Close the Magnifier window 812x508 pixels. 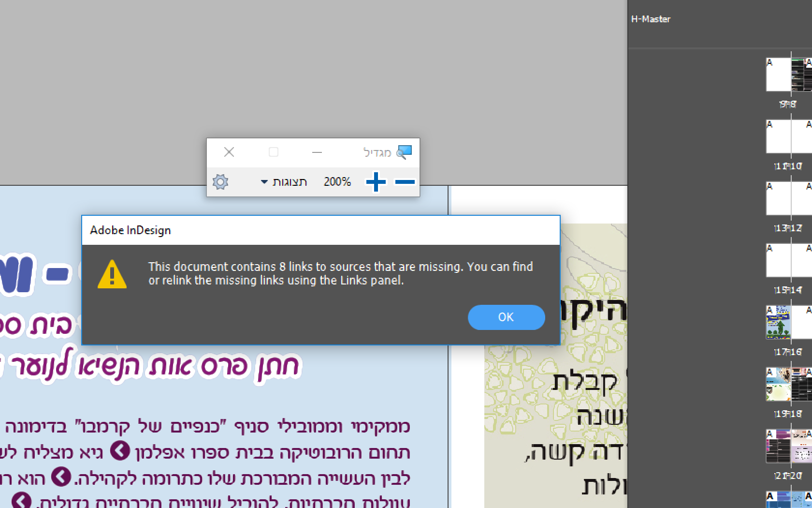(x=229, y=152)
